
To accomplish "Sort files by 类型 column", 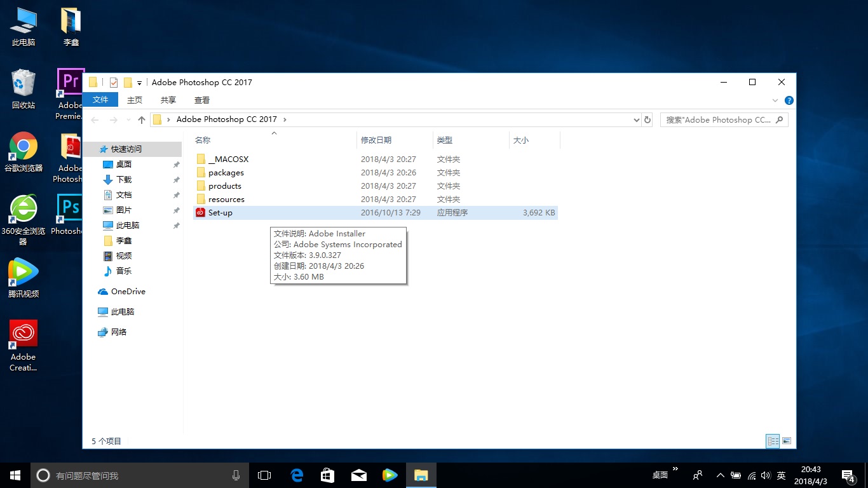I will pyautogui.click(x=471, y=140).
